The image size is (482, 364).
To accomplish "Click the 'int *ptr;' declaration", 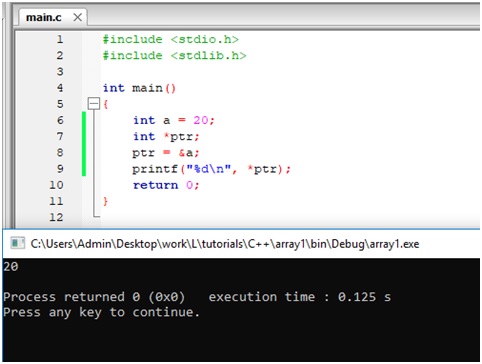I will pos(166,136).
